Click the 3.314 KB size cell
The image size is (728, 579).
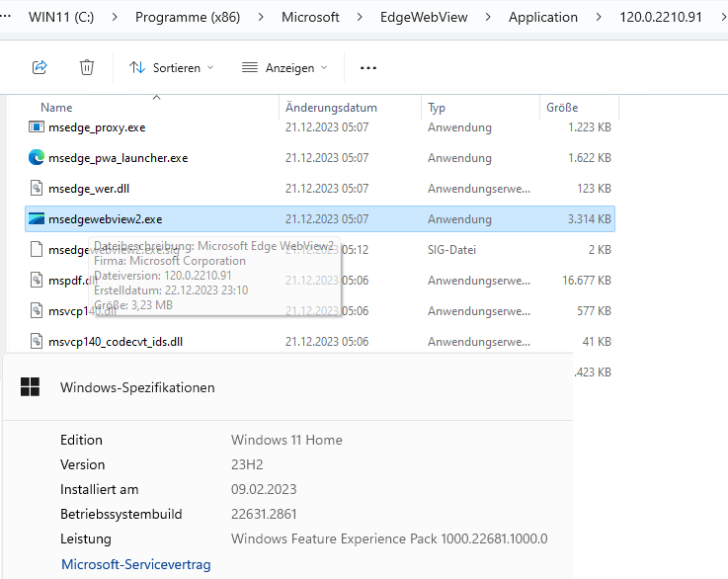coord(589,219)
